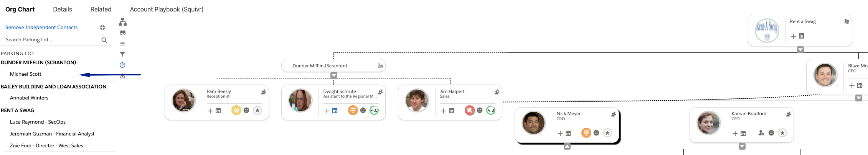868x155 pixels.
Task: Toggle the star on Pam Beesly's card
Action: [x=257, y=110]
